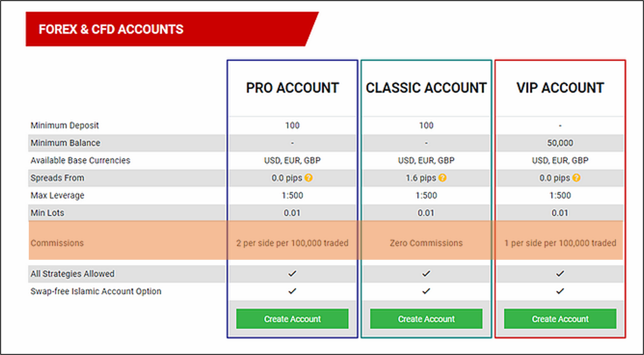Image resolution: width=644 pixels, height=355 pixels.
Task: Create a VIP Account
Action: click(x=560, y=319)
